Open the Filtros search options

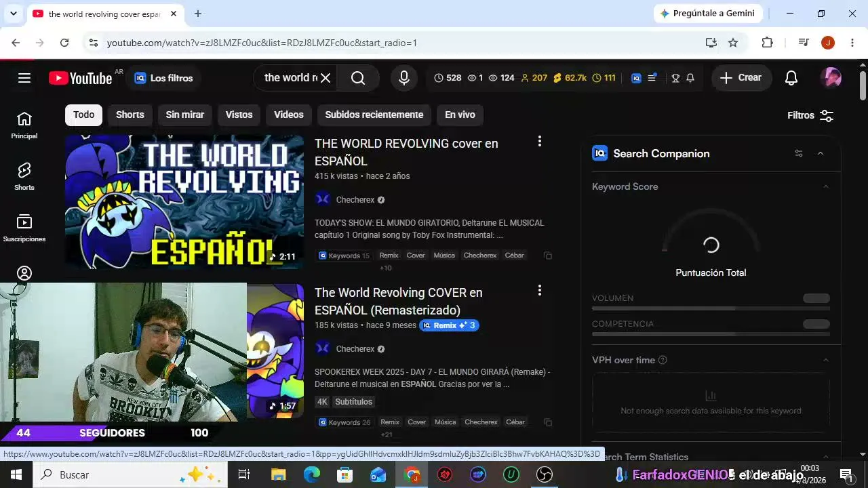click(810, 115)
